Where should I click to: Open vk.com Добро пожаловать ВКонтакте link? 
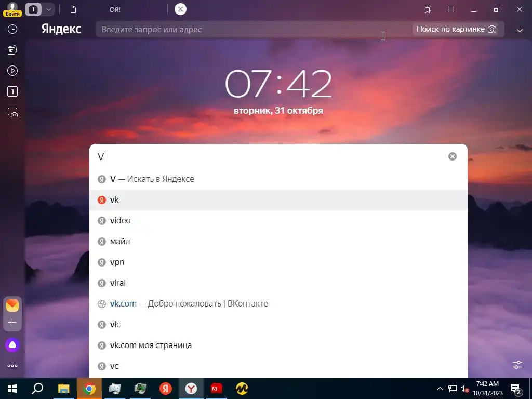(278, 303)
